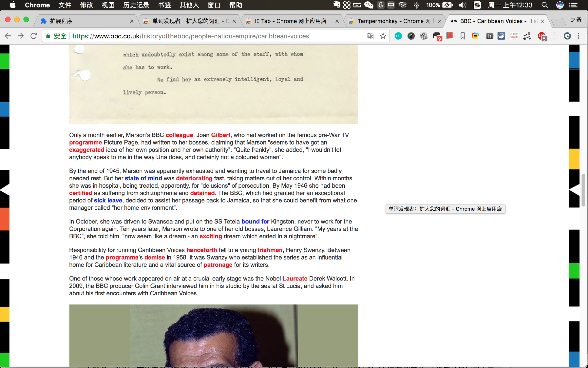The image size is (588, 368).
Task: Click the yellow sticky notes extension icon
Action: coord(475,36)
